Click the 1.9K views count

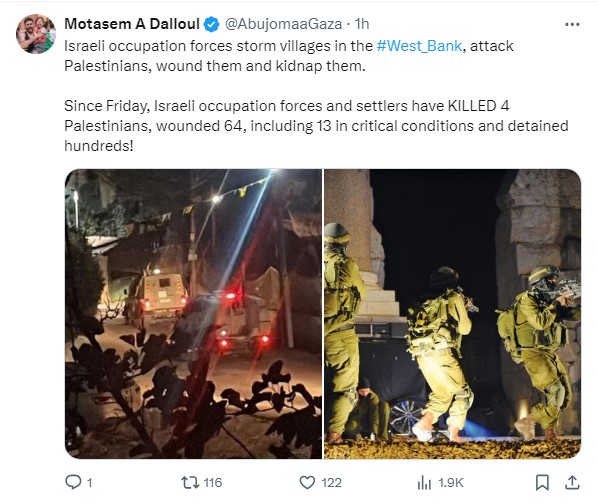451,483
